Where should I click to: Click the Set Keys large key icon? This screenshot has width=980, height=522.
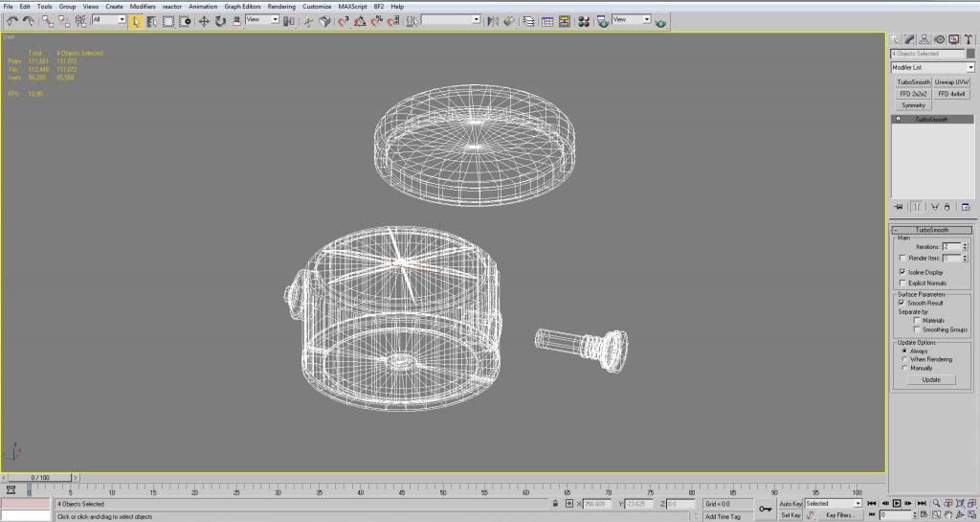click(x=766, y=509)
